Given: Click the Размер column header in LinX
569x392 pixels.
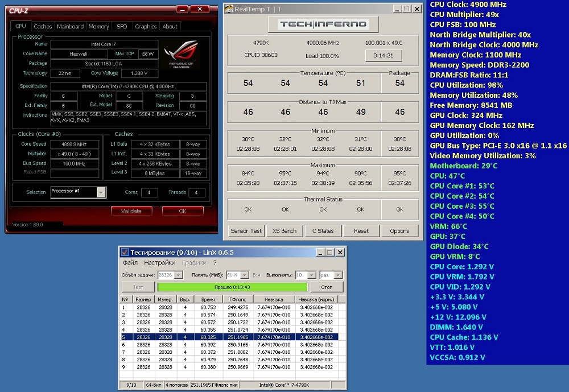Looking at the screenshot, I should (x=143, y=299).
